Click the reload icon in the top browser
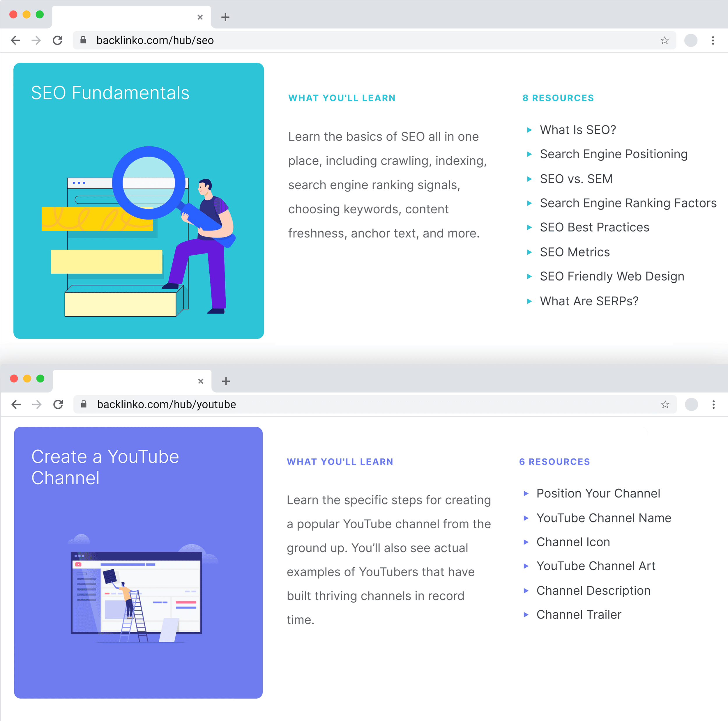Viewport: 728px width, 721px height. tap(57, 40)
